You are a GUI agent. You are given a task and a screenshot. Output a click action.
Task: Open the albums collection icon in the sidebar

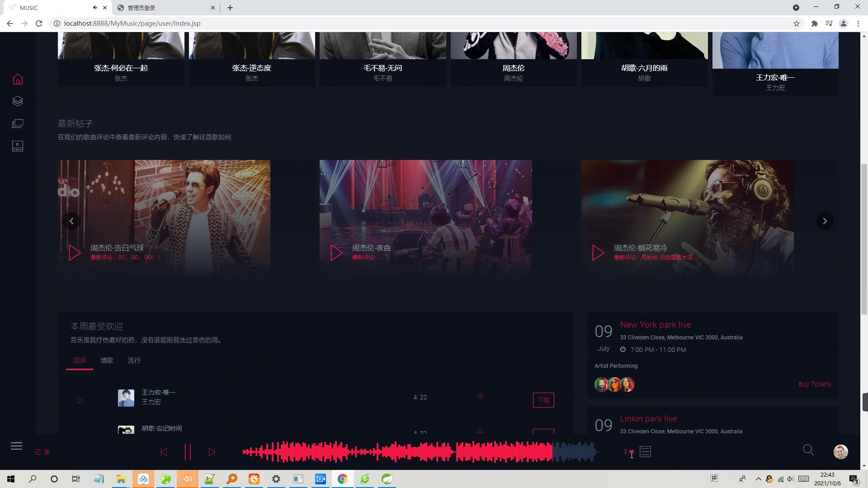[x=18, y=123]
